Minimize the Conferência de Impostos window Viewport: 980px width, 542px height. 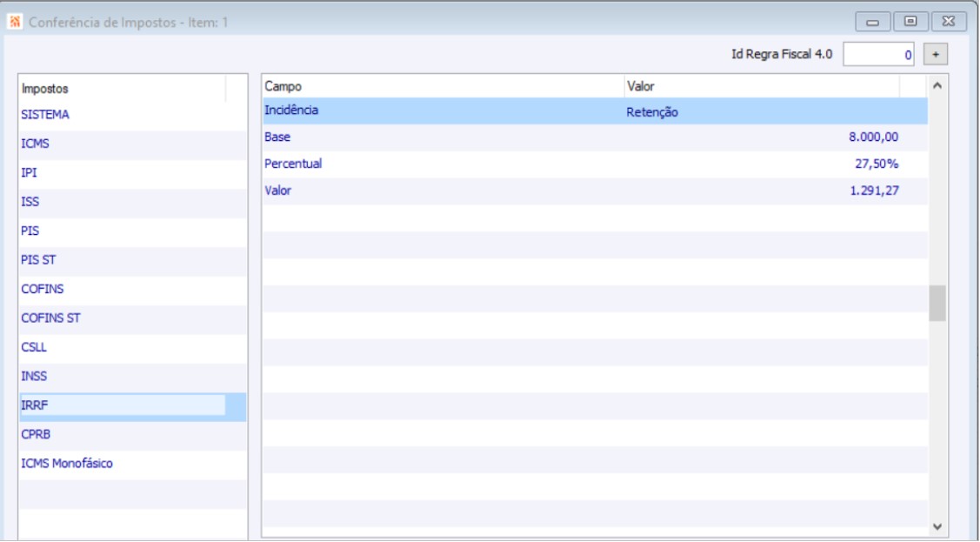872,22
